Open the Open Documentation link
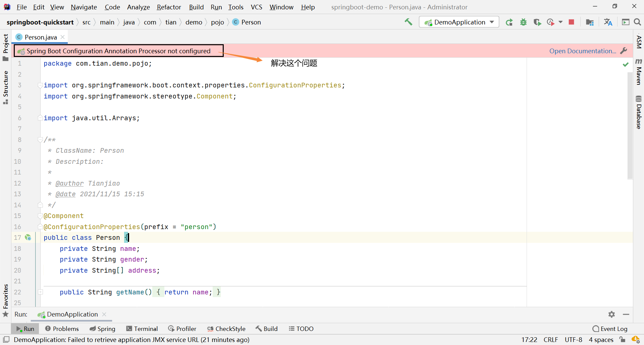This screenshot has height=345, width=644. (x=583, y=51)
